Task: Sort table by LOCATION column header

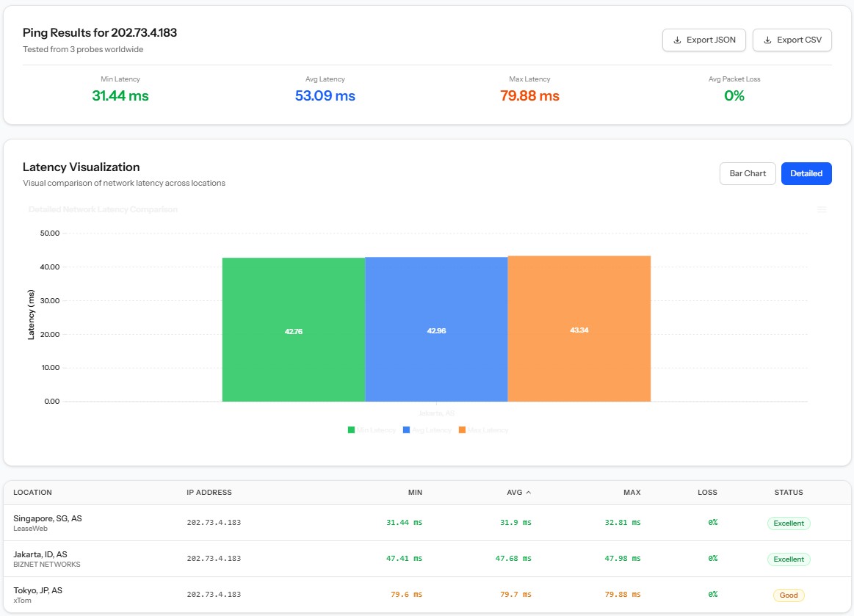Action: point(33,493)
